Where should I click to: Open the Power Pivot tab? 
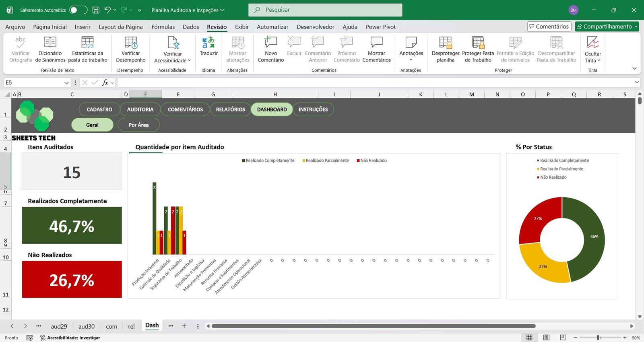coord(381,27)
